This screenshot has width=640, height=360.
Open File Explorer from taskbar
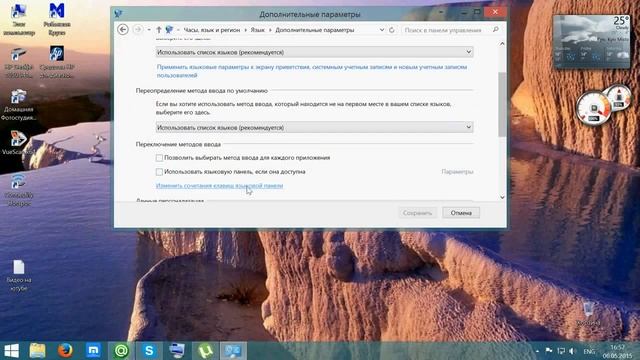tap(38, 351)
